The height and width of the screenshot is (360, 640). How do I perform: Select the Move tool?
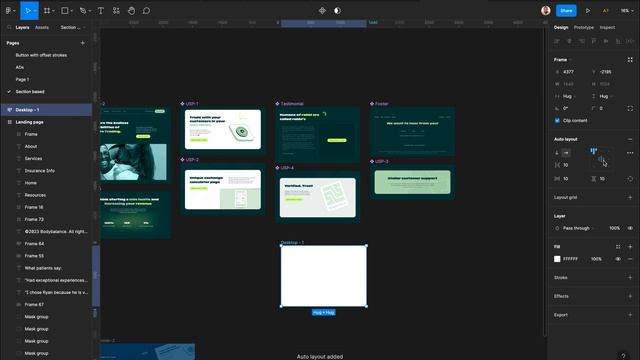(28, 11)
